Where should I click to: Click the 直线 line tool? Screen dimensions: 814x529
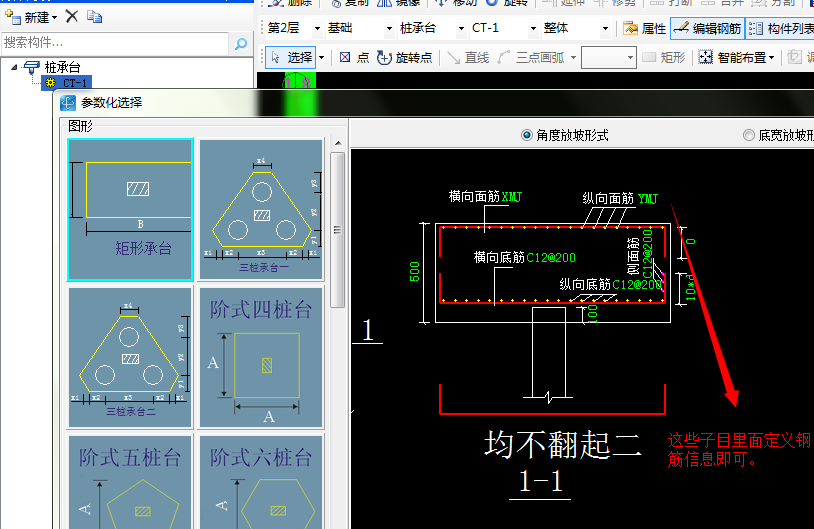[468, 58]
